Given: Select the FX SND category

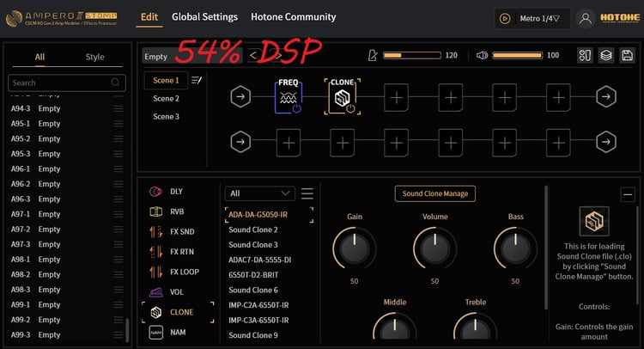Looking at the screenshot, I should click(182, 232).
